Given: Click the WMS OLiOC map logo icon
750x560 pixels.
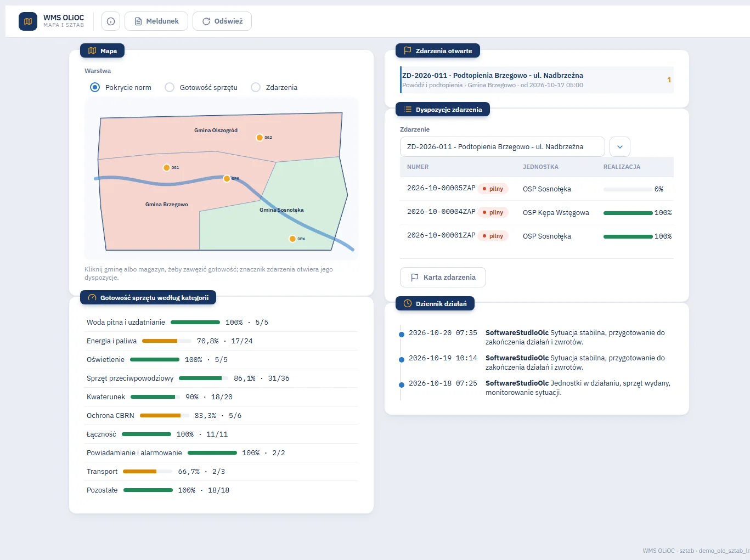Looking at the screenshot, I should pos(28,21).
